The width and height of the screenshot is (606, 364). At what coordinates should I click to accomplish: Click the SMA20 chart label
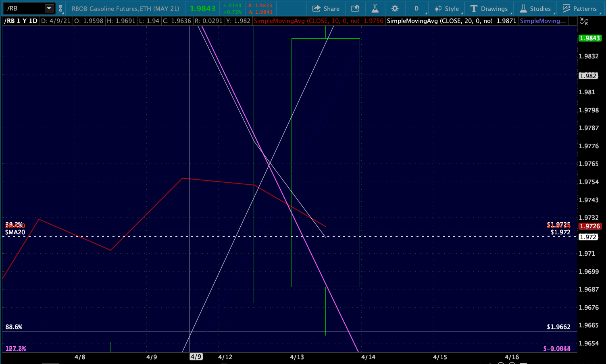tap(15, 232)
